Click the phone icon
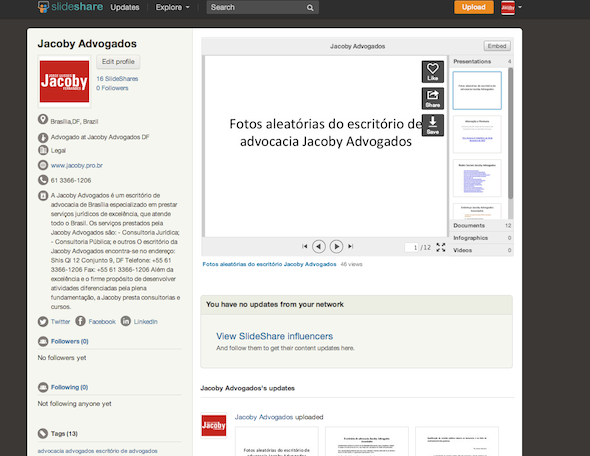The width and height of the screenshot is (590, 456). click(43, 180)
